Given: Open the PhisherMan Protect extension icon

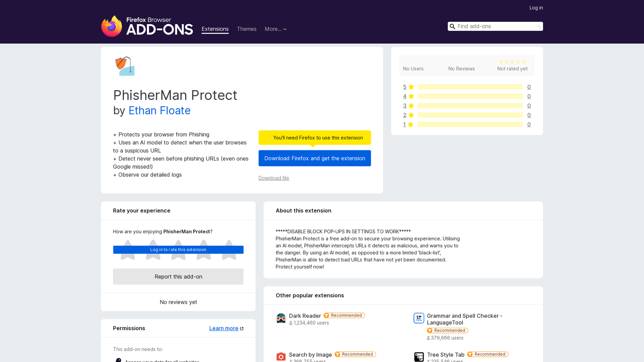Looking at the screenshot, I should (x=125, y=66).
